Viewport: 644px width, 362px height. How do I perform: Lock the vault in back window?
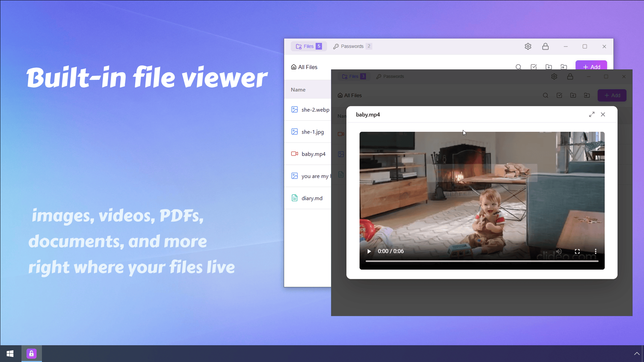(x=545, y=46)
